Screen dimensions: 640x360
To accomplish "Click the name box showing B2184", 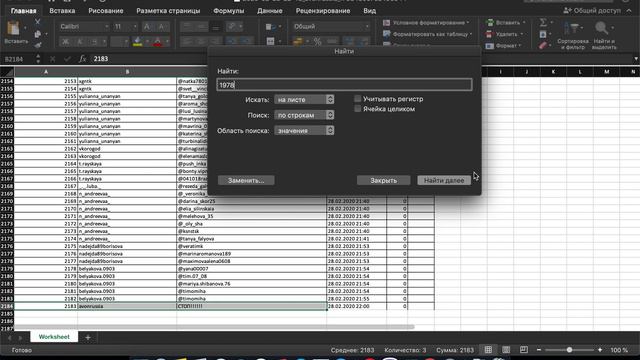I will [18, 59].
